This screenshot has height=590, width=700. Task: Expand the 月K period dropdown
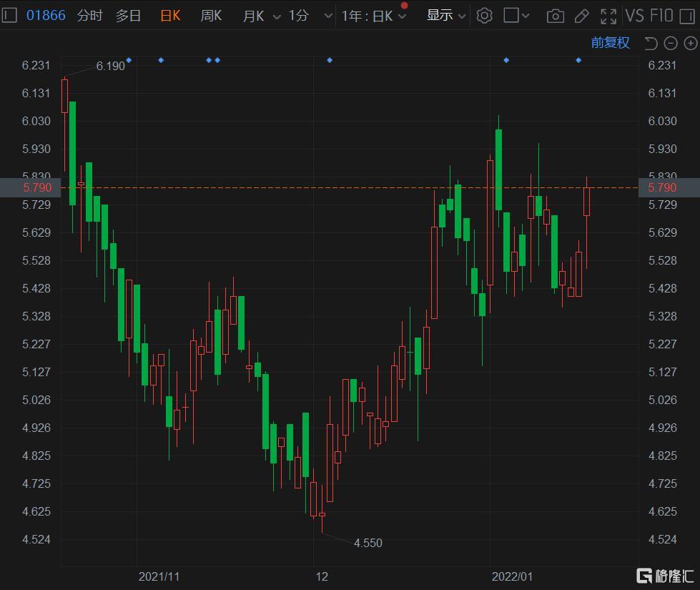point(262,15)
